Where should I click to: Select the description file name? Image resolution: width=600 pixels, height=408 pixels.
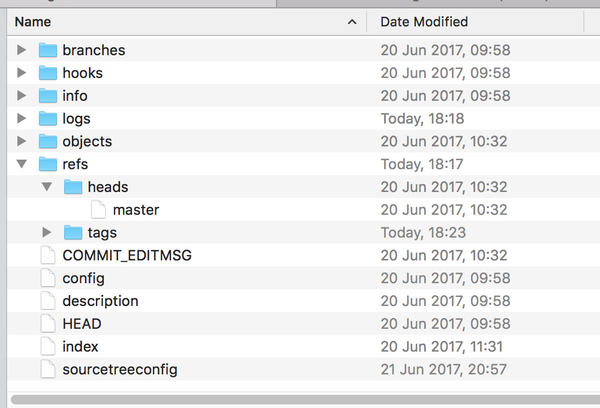[100, 301]
